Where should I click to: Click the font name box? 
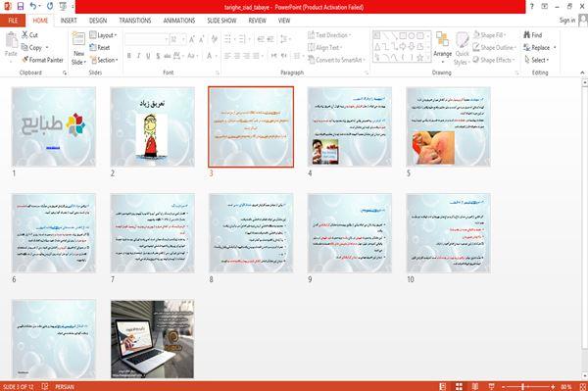(x=146, y=39)
